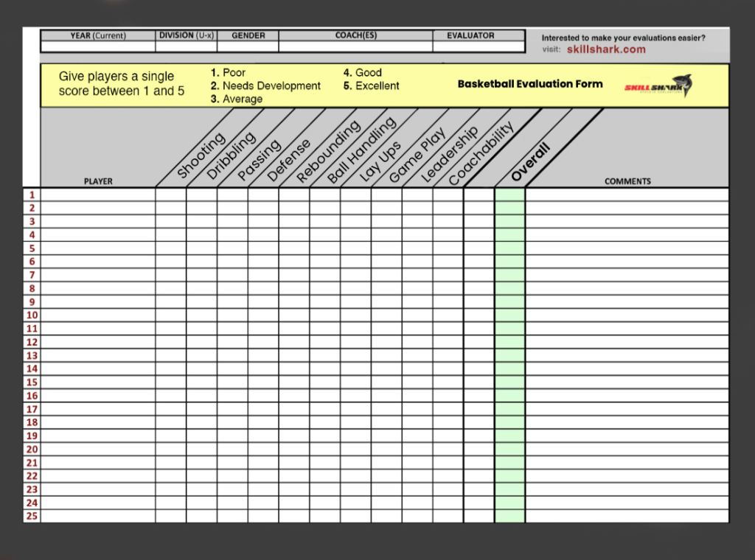Click the Comments cell in row 1
The width and height of the screenshot is (755, 560).
point(627,194)
